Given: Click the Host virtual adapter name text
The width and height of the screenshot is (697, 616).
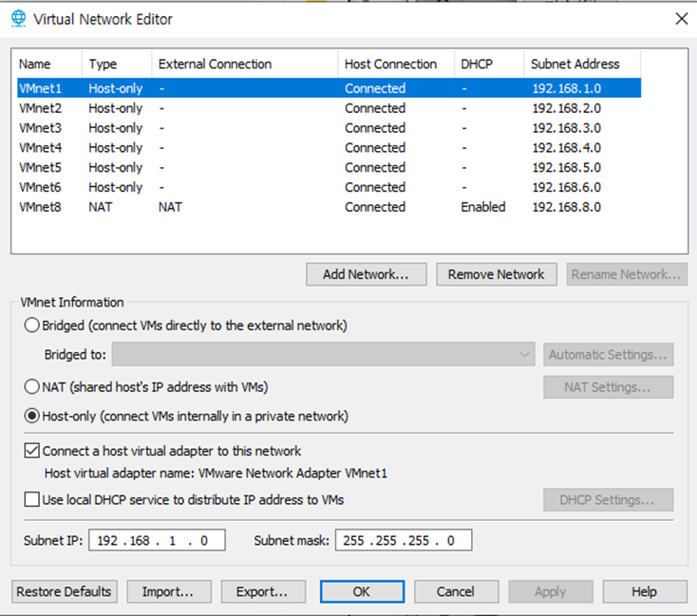Looking at the screenshot, I should tap(216, 473).
